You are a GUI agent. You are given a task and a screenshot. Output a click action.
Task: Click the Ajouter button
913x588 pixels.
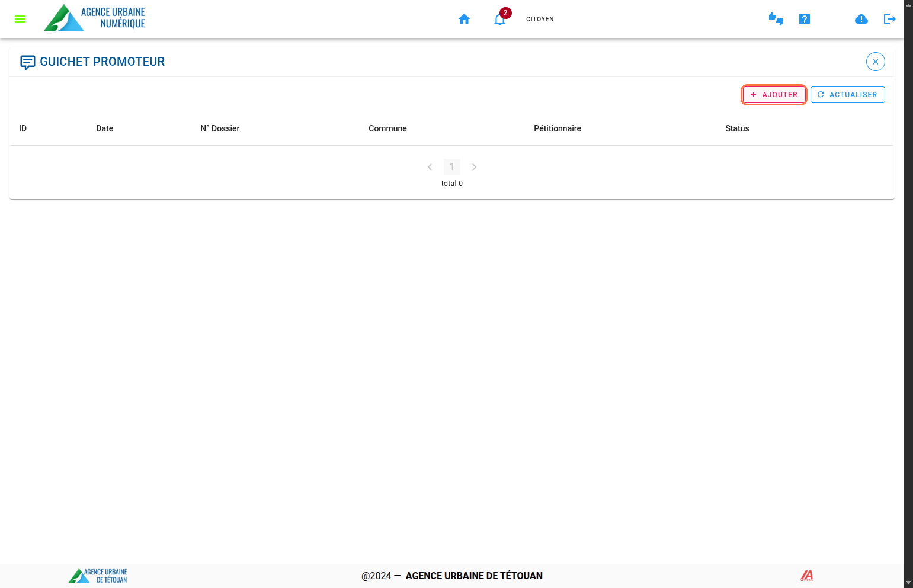point(773,95)
